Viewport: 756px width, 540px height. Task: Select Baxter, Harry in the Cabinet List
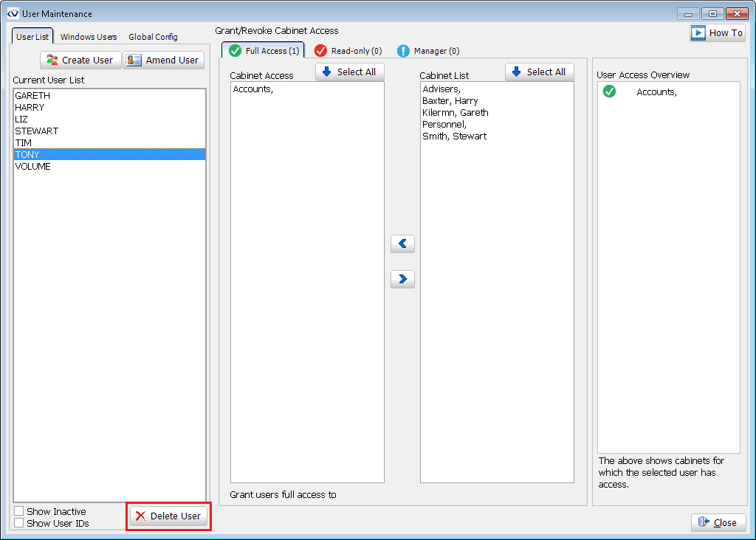(497, 100)
